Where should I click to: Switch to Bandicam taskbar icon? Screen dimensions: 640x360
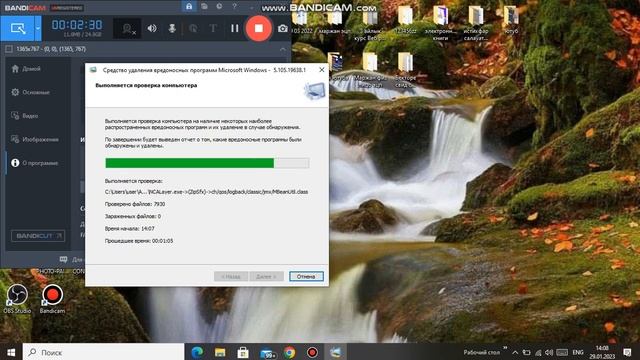[312, 352]
